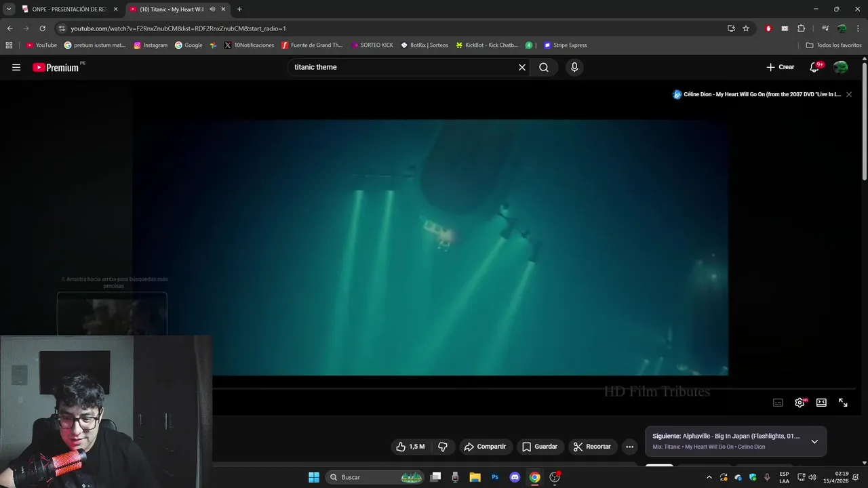Open Discord from taskbar
The image size is (868, 488).
[x=515, y=477]
